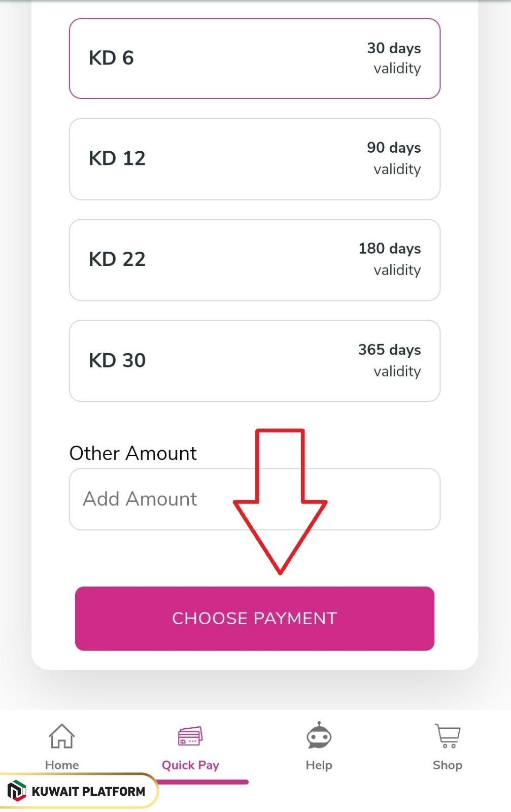
Task: Choose the KD 12 ninety-day plan
Action: 255,158
